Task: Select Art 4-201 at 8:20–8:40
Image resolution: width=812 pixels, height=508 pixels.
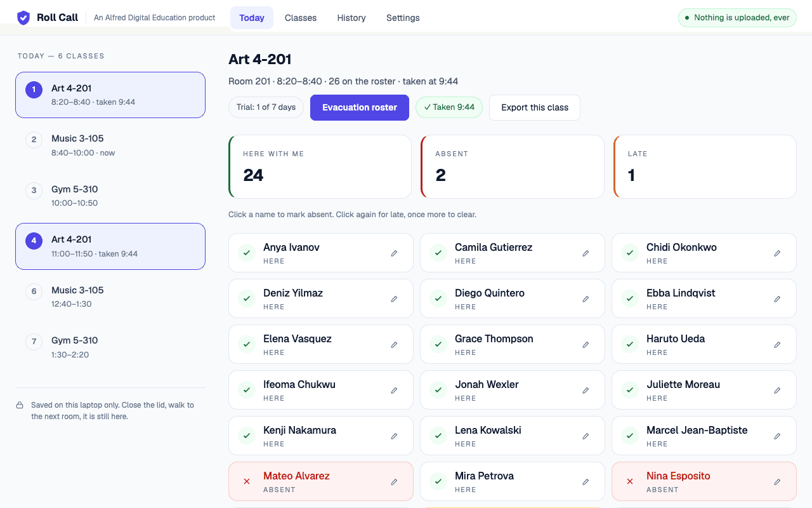Action: [x=110, y=95]
